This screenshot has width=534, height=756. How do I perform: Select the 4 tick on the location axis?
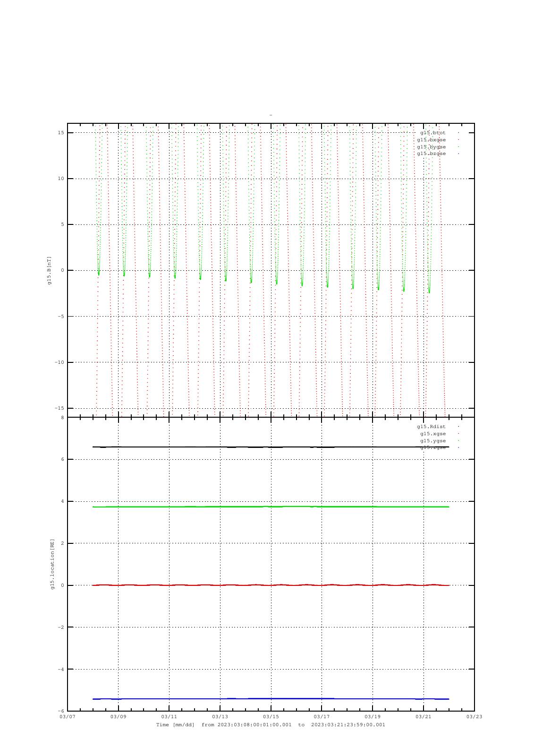(x=62, y=501)
